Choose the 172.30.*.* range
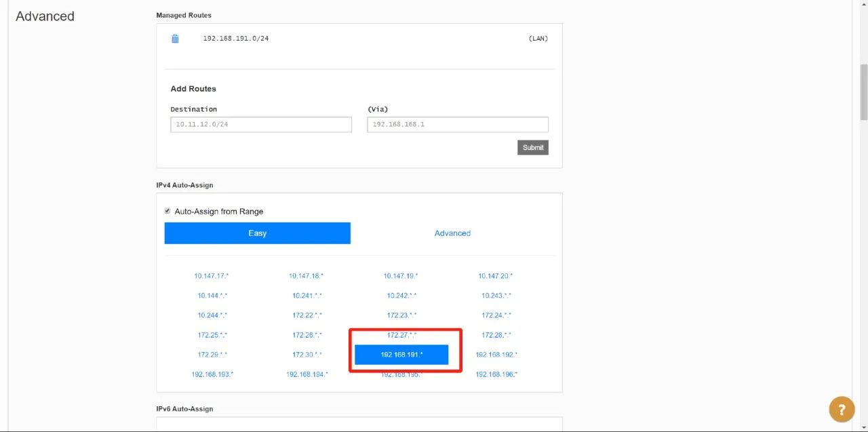 pos(307,355)
